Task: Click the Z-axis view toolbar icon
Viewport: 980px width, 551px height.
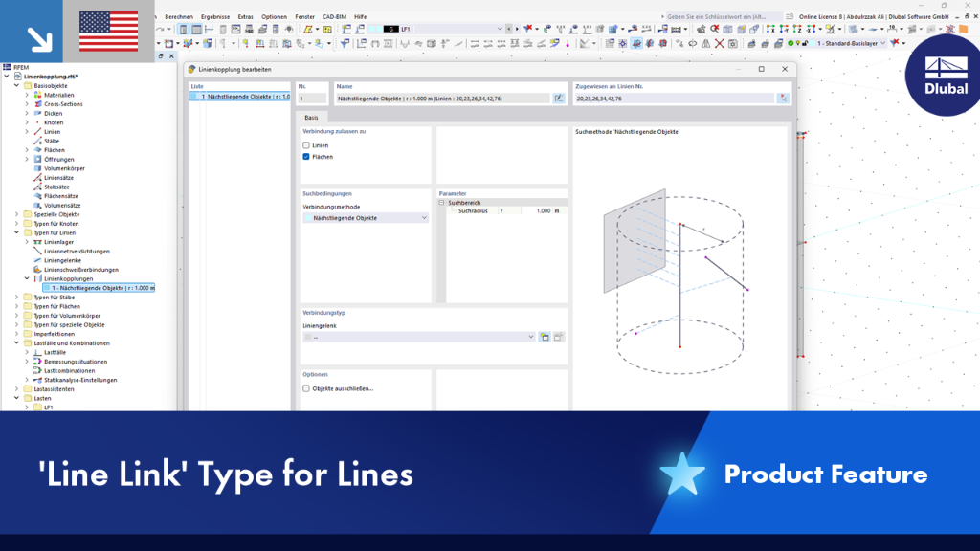Action: (797, 30)
